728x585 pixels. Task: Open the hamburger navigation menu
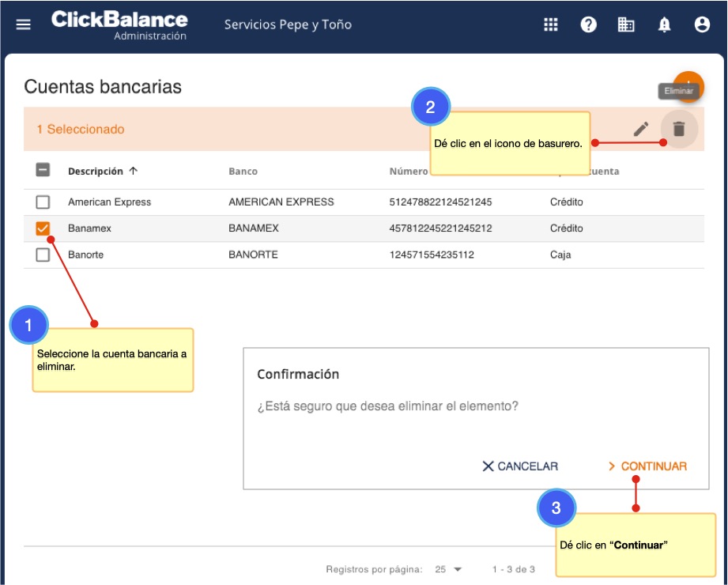pyautogui.click(x=24, y=25)
